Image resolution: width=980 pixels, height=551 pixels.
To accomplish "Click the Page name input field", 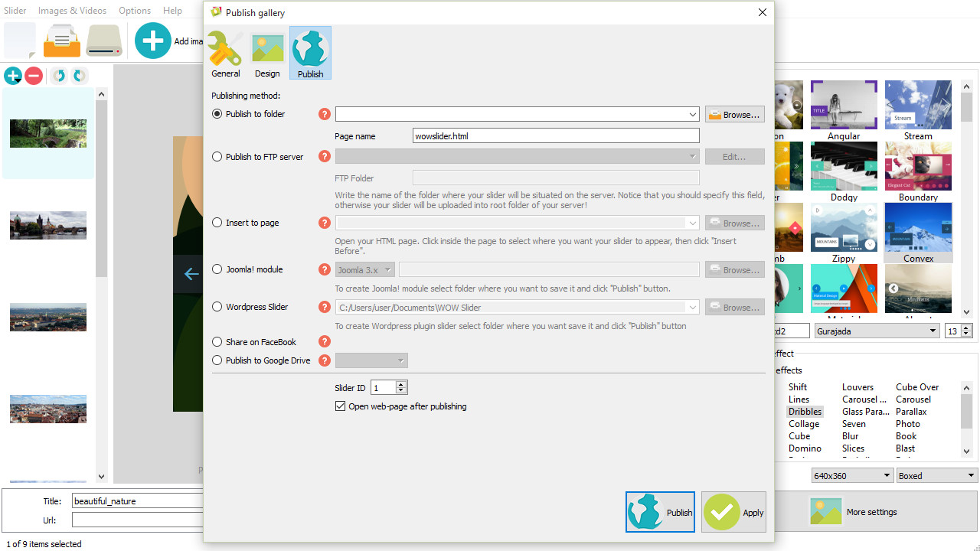I will [x=555, y=135].
